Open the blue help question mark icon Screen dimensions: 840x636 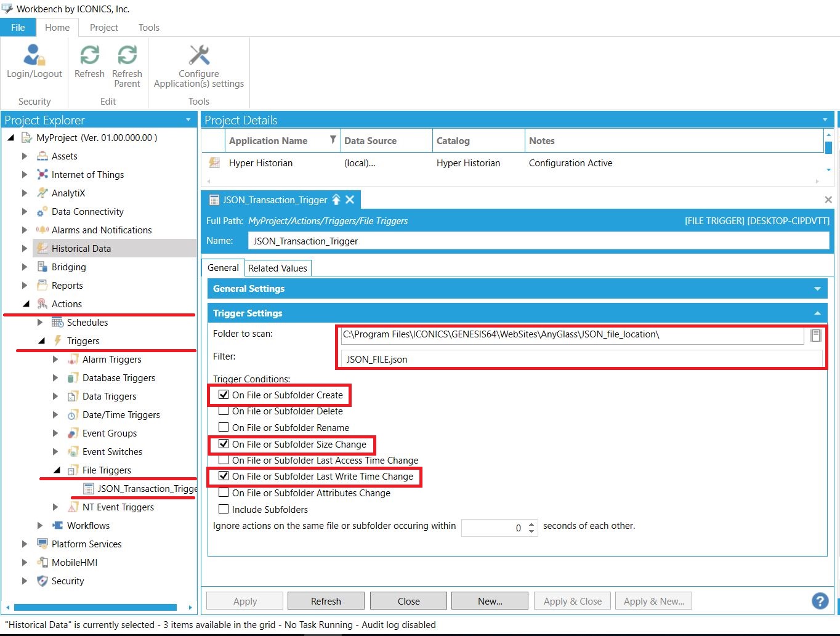(x=820, y=601)
